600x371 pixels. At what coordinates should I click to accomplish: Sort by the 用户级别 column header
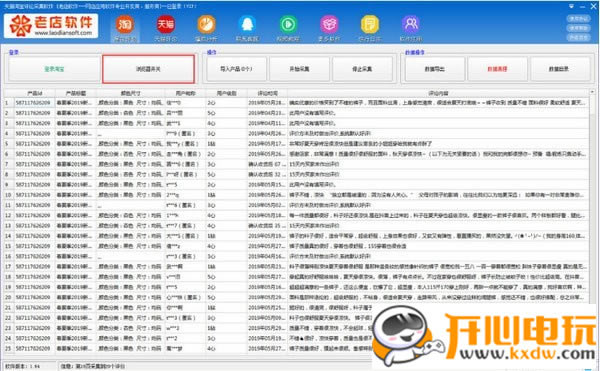point(226,93)
